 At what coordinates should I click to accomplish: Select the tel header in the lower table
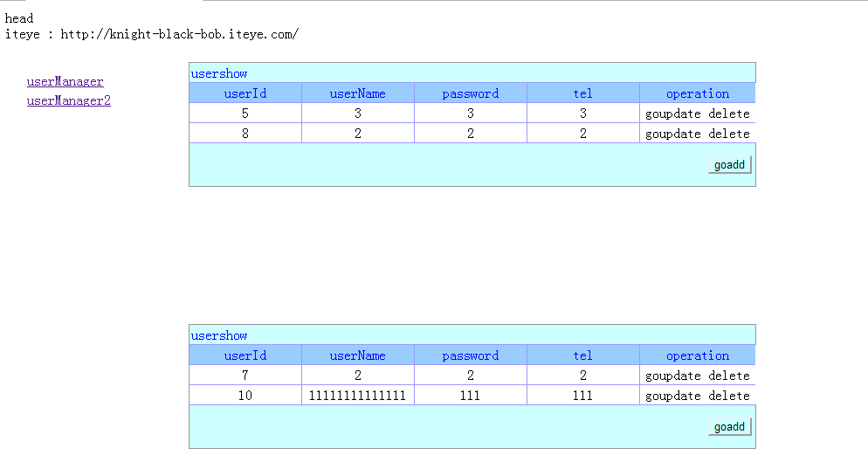(x=583, y=355)
